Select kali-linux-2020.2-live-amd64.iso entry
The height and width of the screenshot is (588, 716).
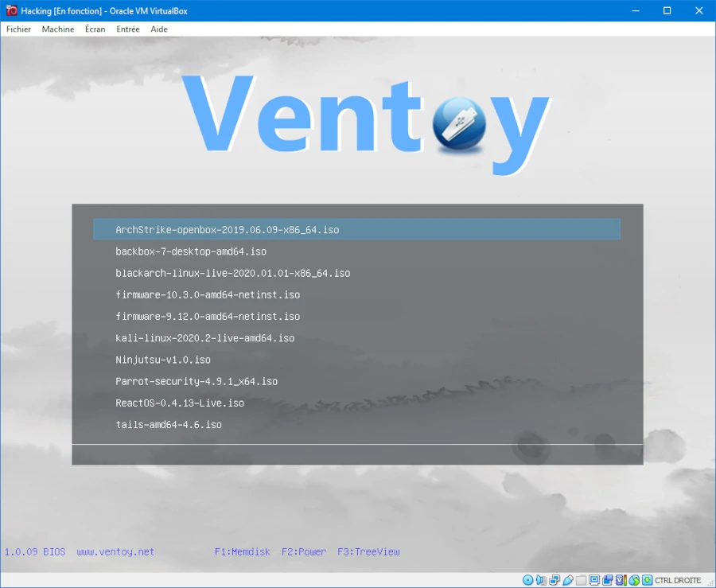tap(204, 338)
